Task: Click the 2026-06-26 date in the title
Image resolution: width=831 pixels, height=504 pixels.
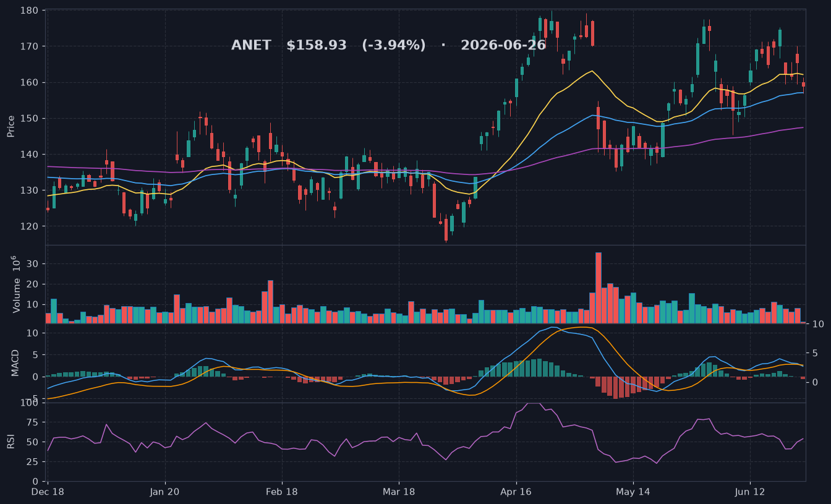Action: click(503, 45)
